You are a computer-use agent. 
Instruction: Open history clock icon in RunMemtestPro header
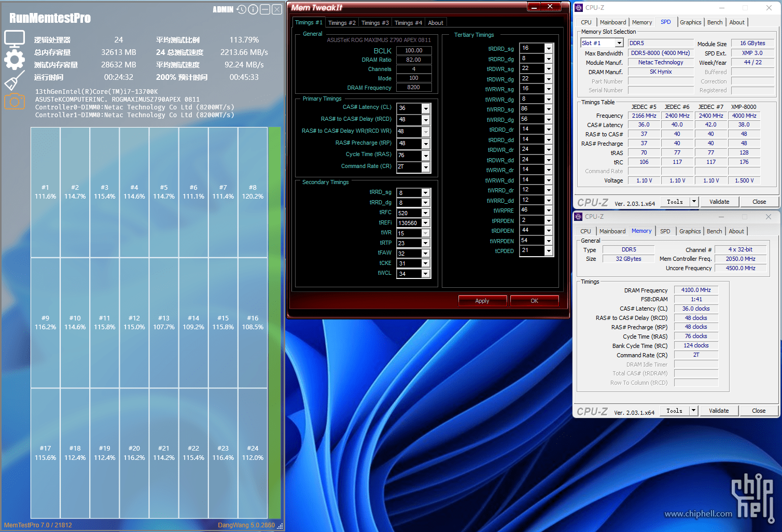tap(242, 9)
